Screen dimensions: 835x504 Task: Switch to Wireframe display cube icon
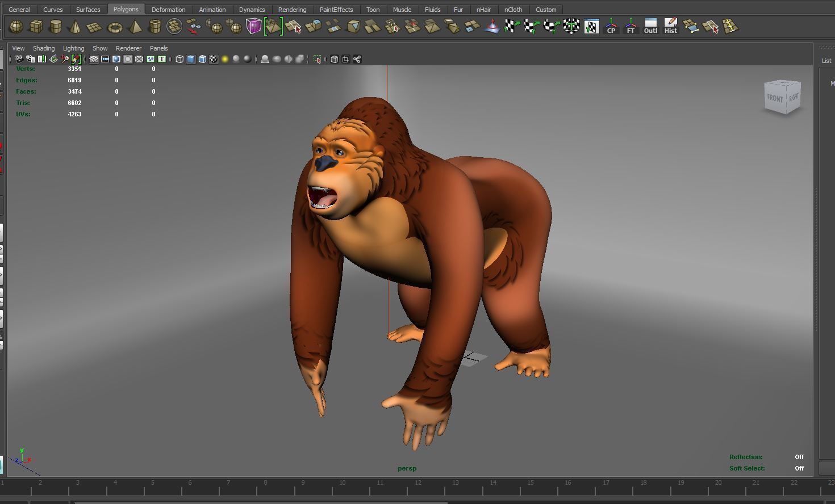pyautogui.click(x=179, y=59)
